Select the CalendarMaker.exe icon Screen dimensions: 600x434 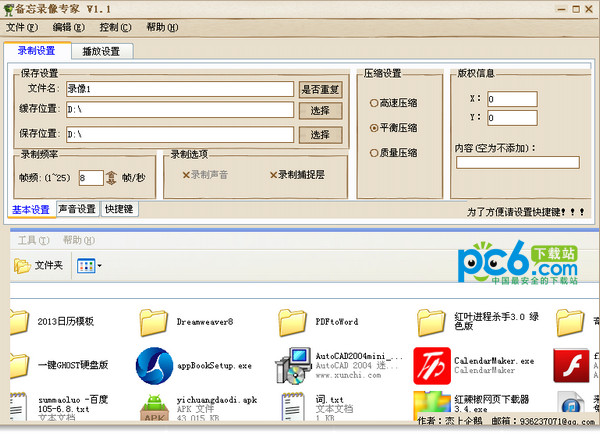coord(432,366)
